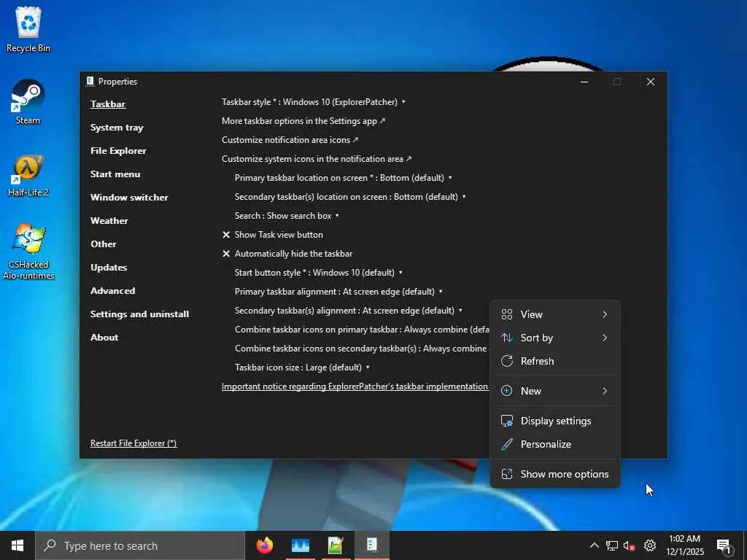This screenshot has height=560, width=747.
Task: Click the Properties window title icon
Action: [x=90, y=82]
